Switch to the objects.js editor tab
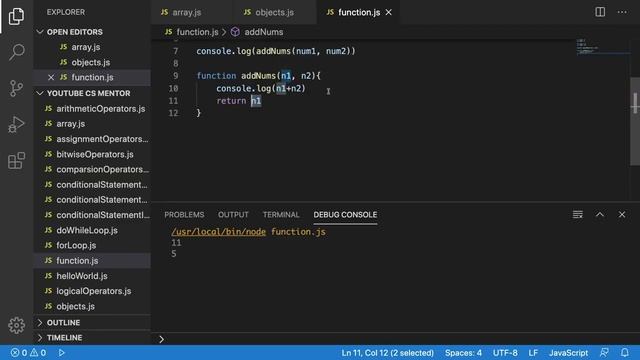640x360 pixels. point(274,13)
